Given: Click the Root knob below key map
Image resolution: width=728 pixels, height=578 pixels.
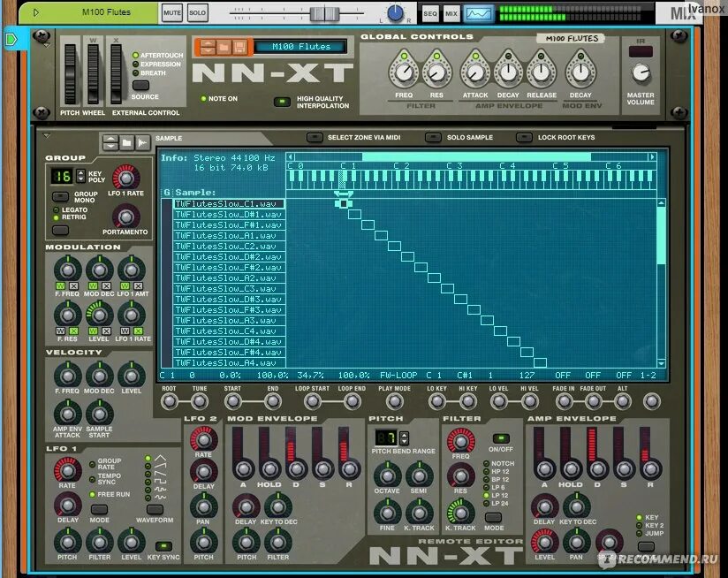Looking at the screenshot, I should [169, 401].
